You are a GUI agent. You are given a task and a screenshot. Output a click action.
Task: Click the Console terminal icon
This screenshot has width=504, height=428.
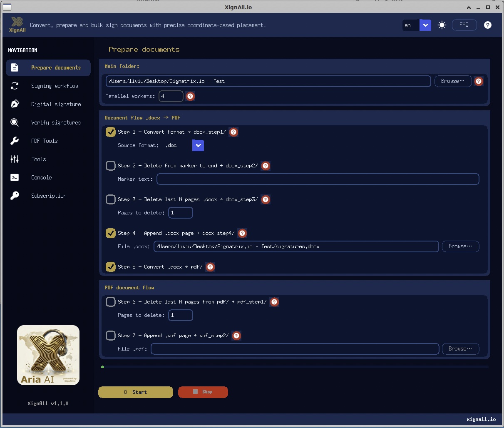click(x=15, y=177)
